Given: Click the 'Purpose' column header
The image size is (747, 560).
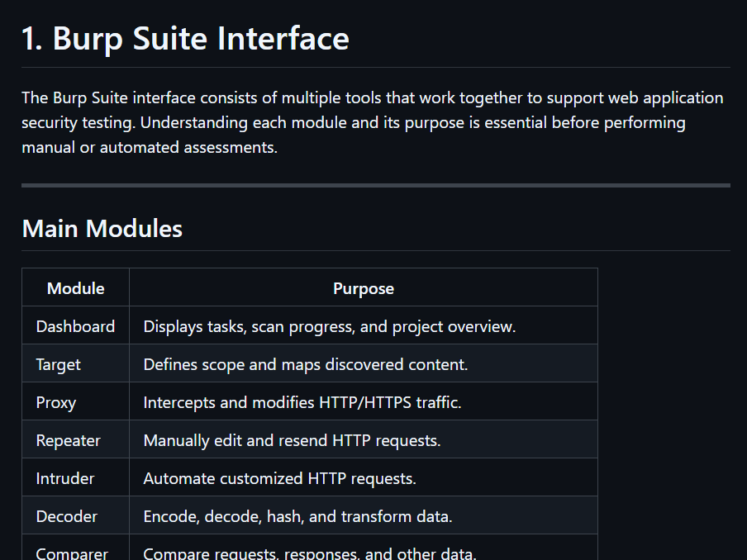Looking at the screenshot, I should 364,288.
